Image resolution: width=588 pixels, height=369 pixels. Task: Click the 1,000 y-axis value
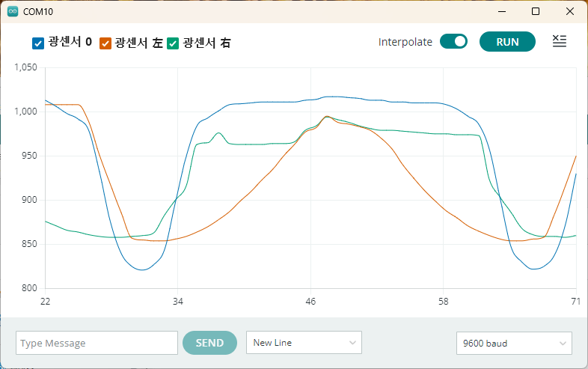point(26,112)
